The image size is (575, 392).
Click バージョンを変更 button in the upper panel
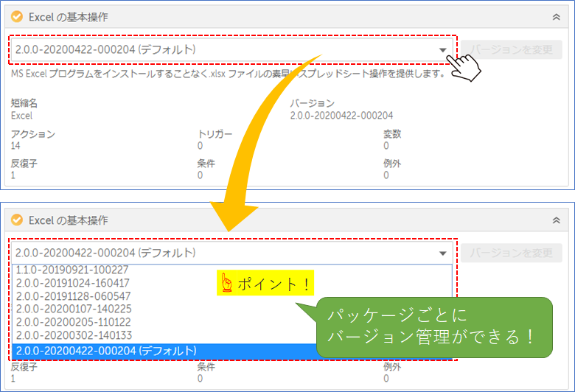[x=512, y=49]
